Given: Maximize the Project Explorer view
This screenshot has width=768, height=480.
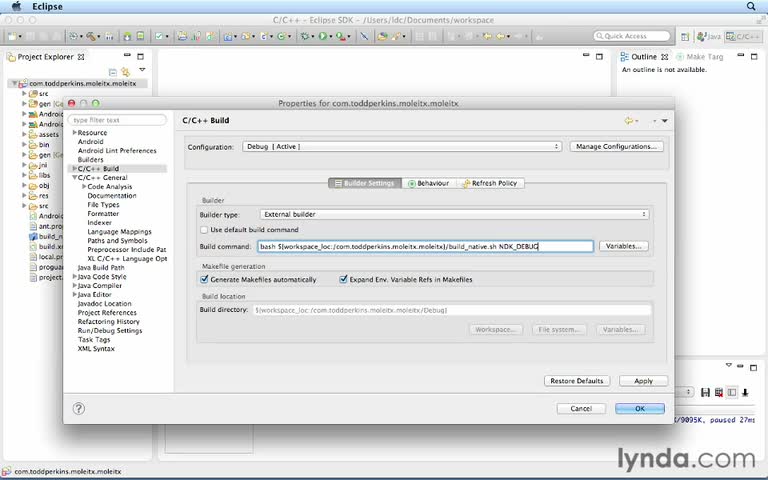Looking at the screenshot, I should pyautogui.click(x=141, y=56).
